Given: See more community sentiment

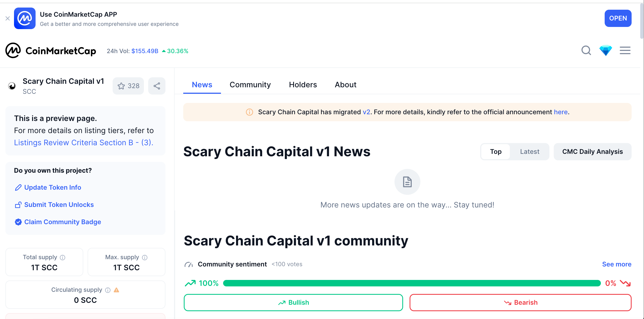Looking at the screenshot, I should point(617,264).
